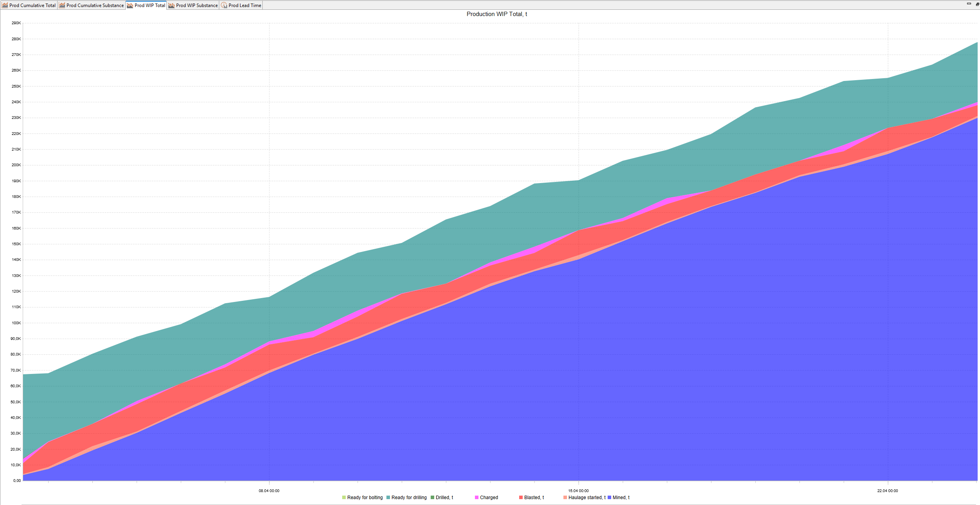
Task: Click the Drilled legend color swatch
Action: (x=432, y=498)
